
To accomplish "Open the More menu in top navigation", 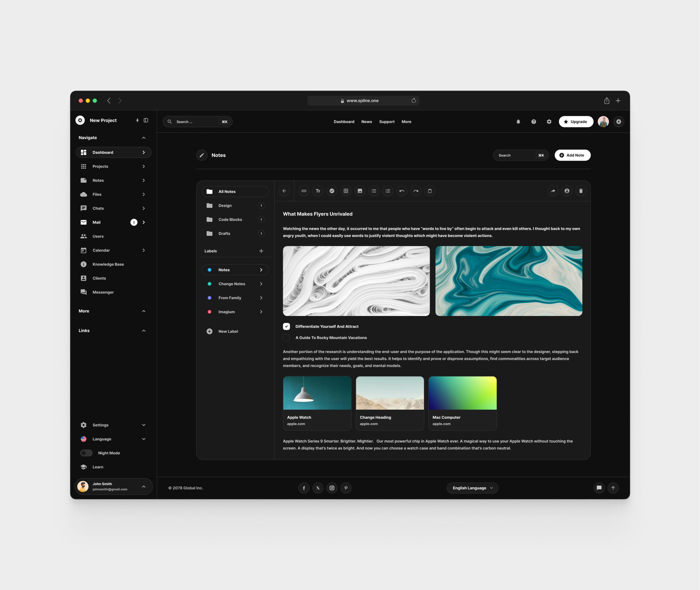I will pyautogui.click(x=407, y=122).
